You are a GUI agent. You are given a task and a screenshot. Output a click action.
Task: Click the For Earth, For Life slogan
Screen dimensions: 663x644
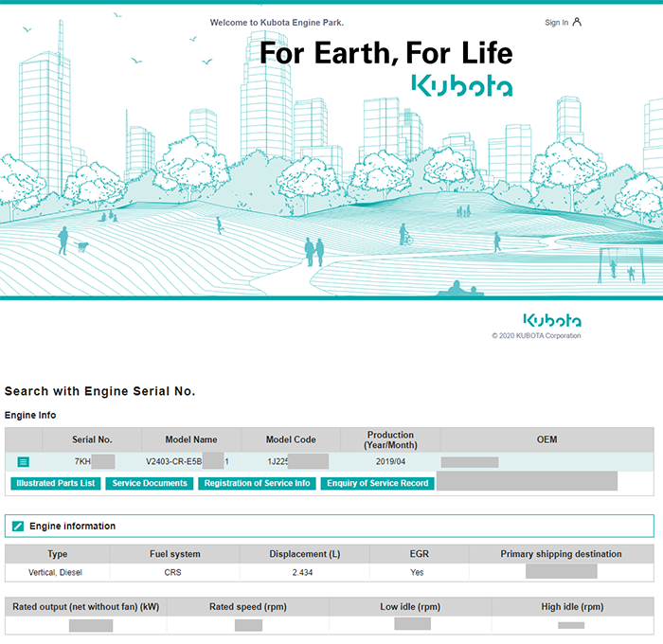click(386, 53)
